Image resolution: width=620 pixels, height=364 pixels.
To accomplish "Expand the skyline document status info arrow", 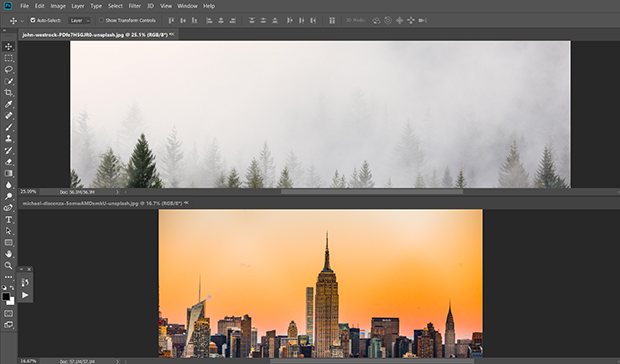I will click(117, 361).
